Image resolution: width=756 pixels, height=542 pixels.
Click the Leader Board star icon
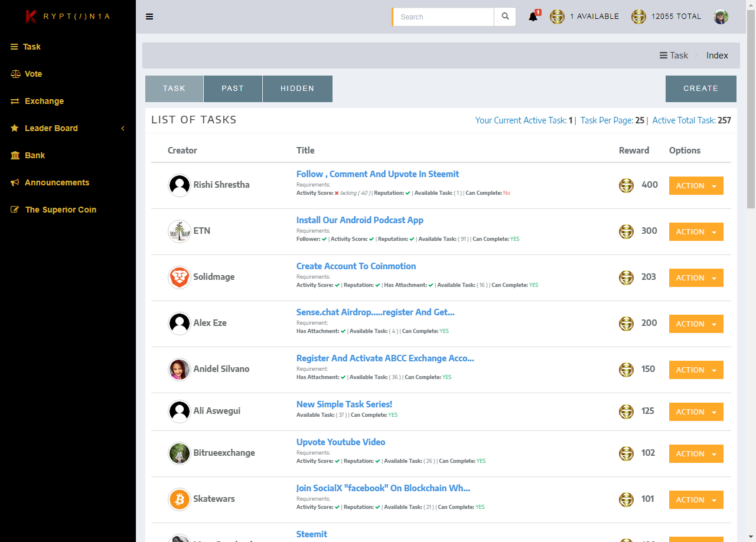[x=15, y=128]
